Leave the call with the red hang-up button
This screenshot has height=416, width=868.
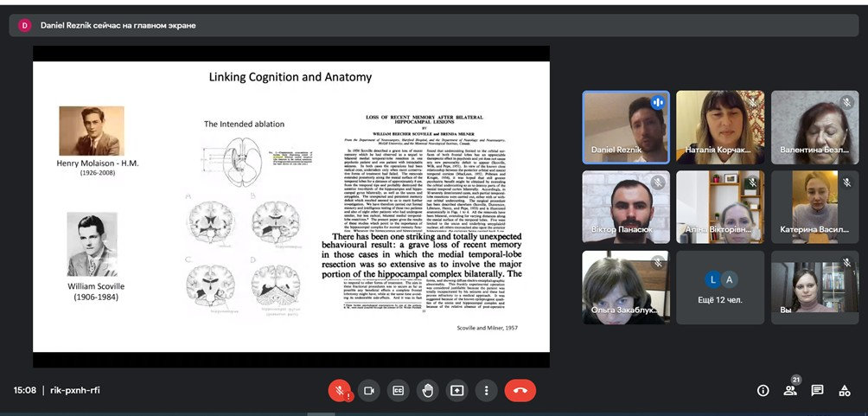520,391
